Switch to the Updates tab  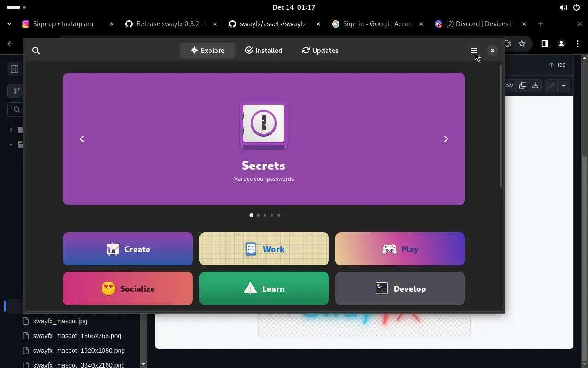[320, 51]
